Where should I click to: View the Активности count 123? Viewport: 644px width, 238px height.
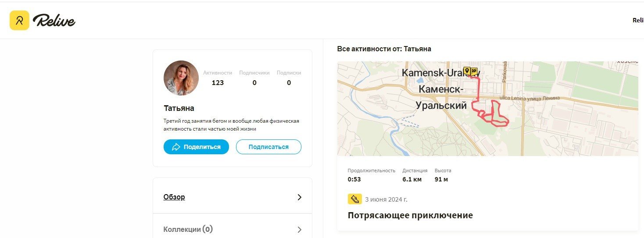coord(218,82)
